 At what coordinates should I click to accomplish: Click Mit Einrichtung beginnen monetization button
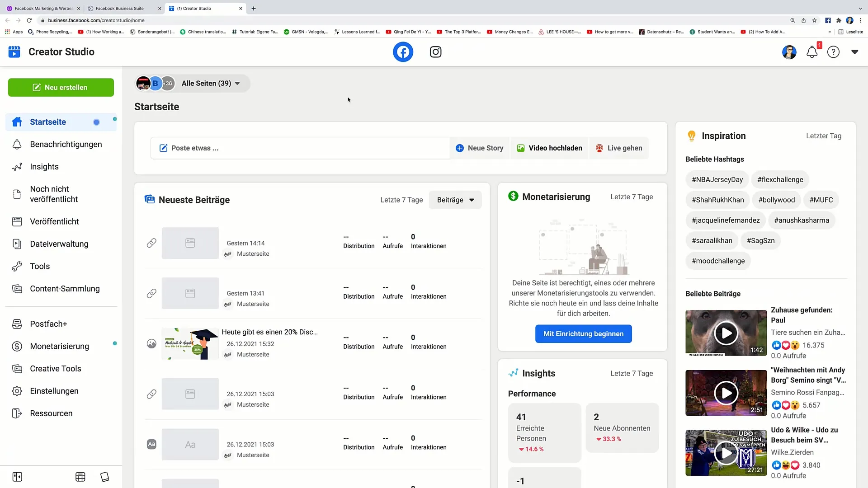(x=583, y=333)
